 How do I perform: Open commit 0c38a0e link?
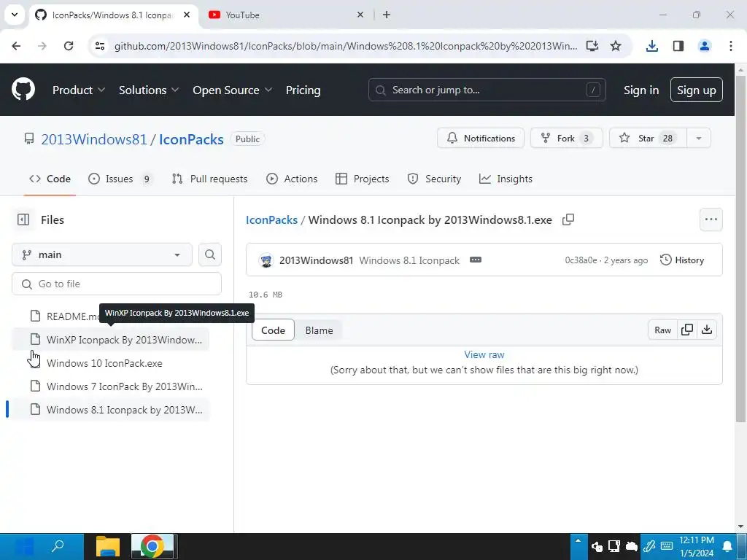pos(581,260)
